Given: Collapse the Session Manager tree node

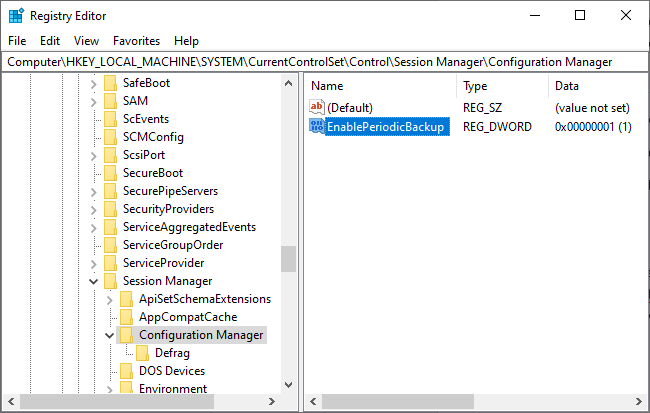Looking at the screenshot, I should [93, 281].
